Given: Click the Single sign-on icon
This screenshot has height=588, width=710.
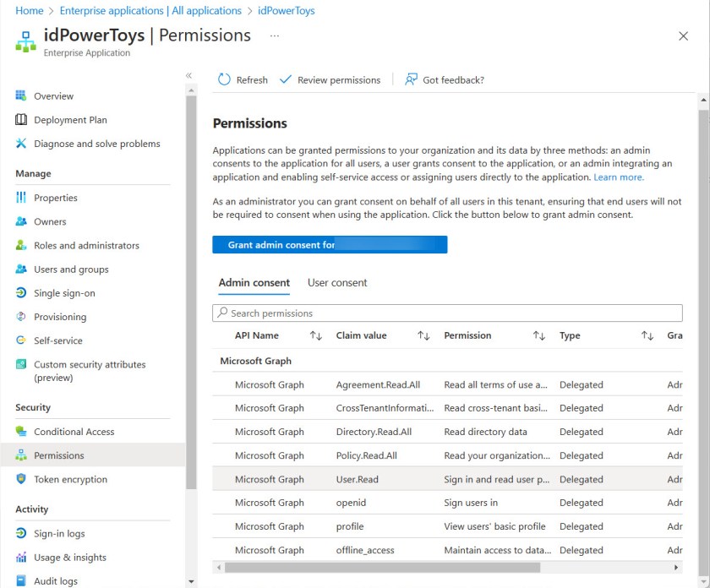Looking at the screenshot, I should (x=21, y=292).
